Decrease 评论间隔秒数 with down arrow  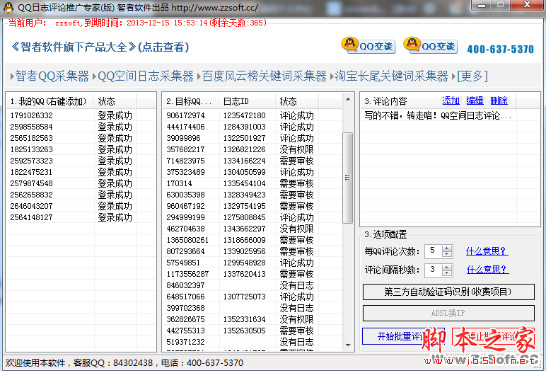click(x=447, y=273)
